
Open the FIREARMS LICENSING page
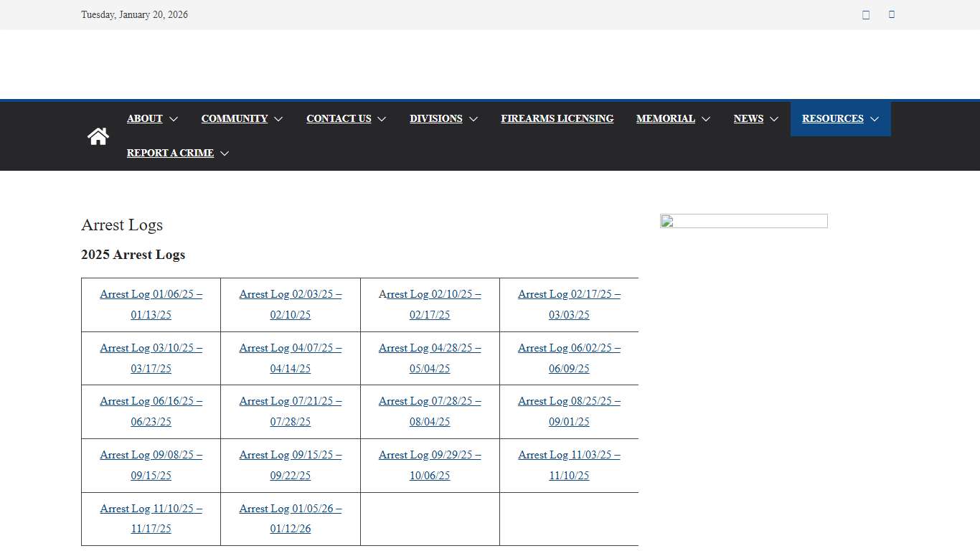557,118
